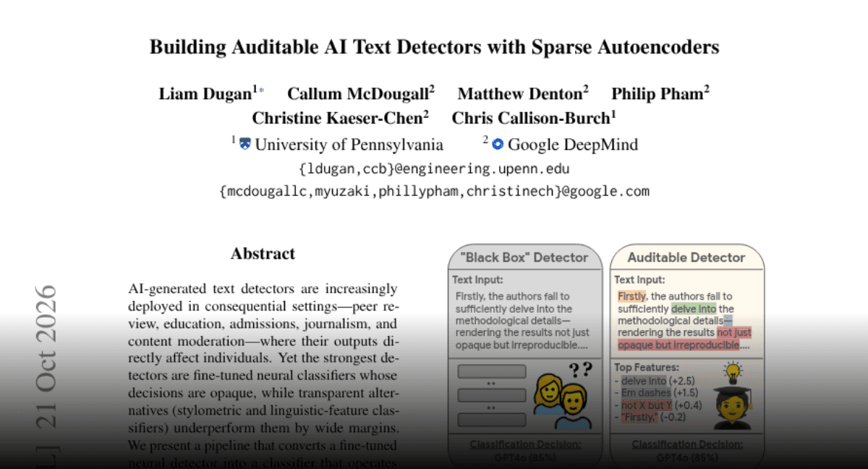The height and width of the screenshot is (469, 868).
Task: Click Classification Decision label in Black Box panel
Action: (x=525, y=445)
